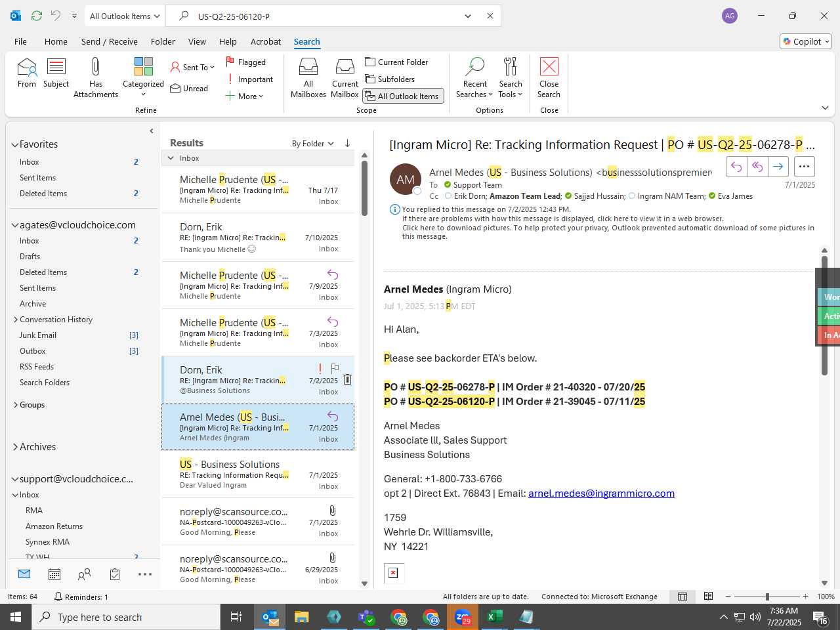Select the All Outlook Items scope
The image size is (840, 630).
(x=404, y=96)
